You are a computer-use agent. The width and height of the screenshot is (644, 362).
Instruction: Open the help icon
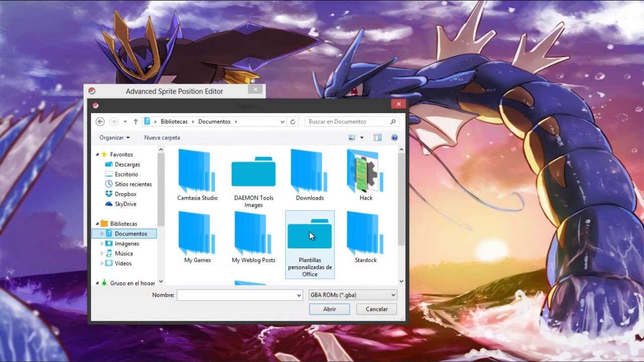[394, 138]
